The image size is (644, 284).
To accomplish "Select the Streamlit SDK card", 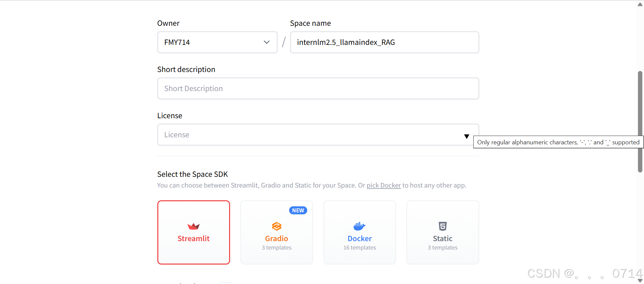I will point(194,232).
